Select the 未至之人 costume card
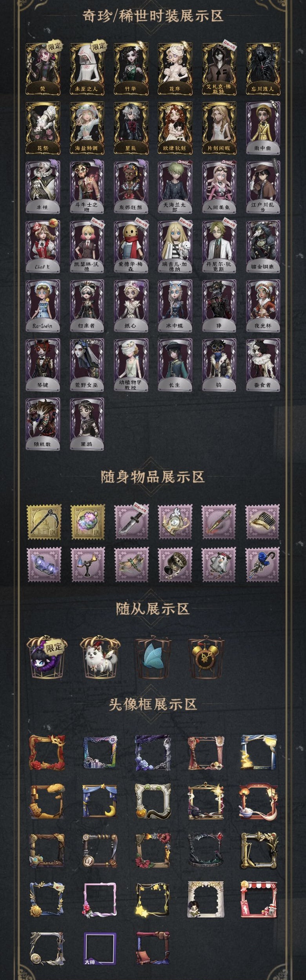The width and height of the screenshot is (306, 980). (x=87, y=69)
